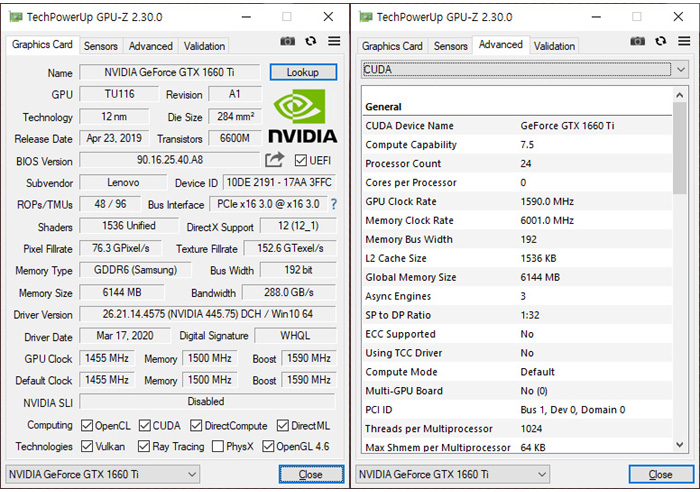Toggle the DirectCompute checkbox
Image resolution: width=700 pixels, height=492 pixels.
[x=196, y=425]
